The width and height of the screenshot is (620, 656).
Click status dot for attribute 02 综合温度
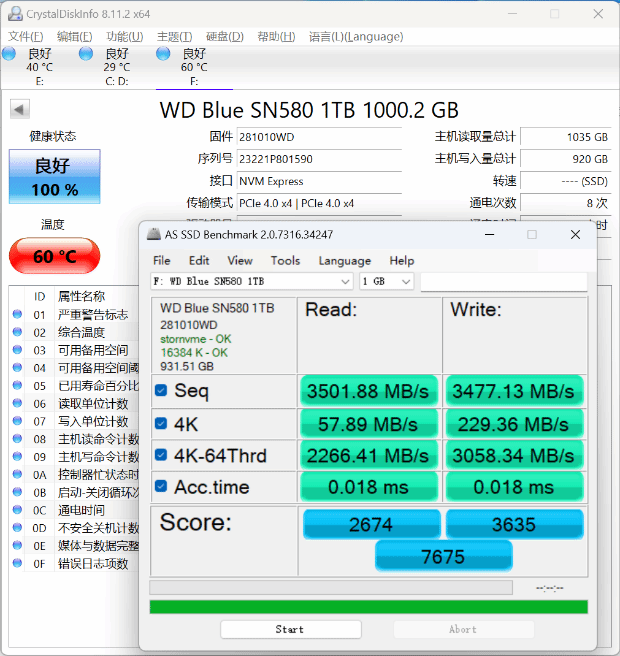tap(17, 332)
